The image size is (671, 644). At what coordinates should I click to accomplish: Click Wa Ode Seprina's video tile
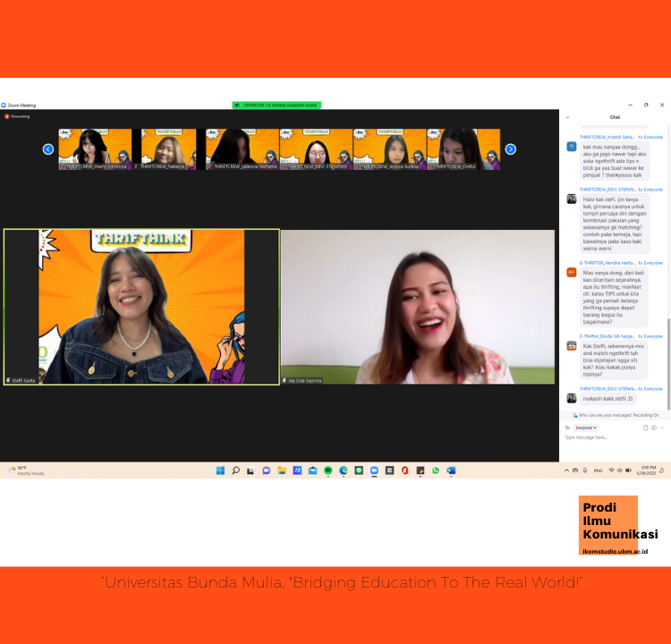[418, 307]
